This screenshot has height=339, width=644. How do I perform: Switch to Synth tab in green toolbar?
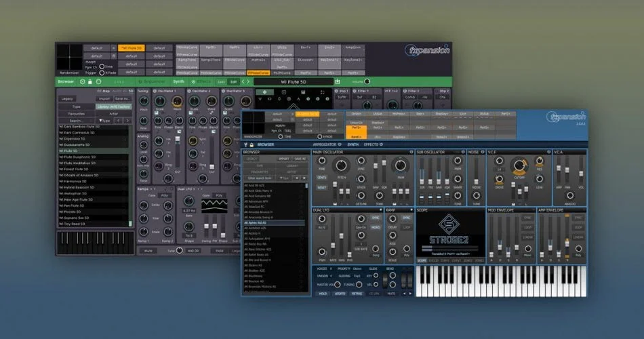[179, 82]
